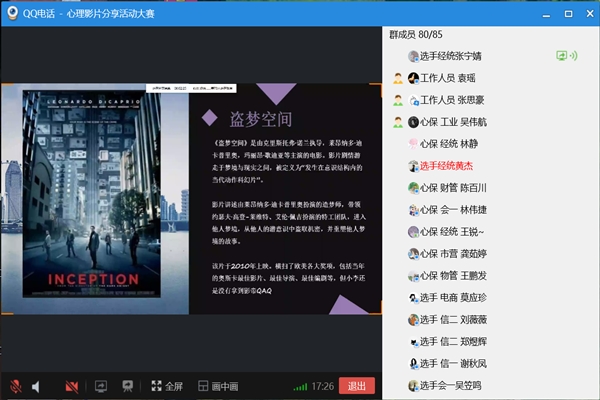
Task: Click the screen-sharing indicator beside 张宁婧
Action: tap(561, 56)
